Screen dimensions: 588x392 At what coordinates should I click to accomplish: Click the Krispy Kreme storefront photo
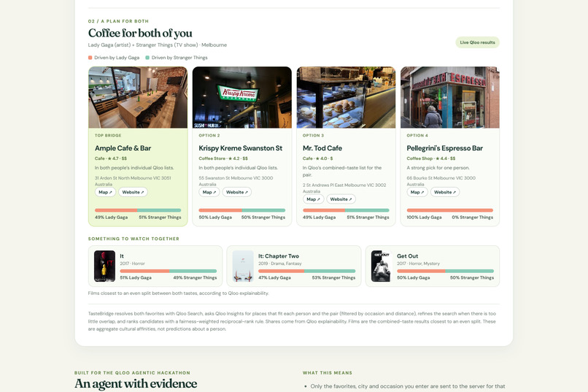[242, 98]
